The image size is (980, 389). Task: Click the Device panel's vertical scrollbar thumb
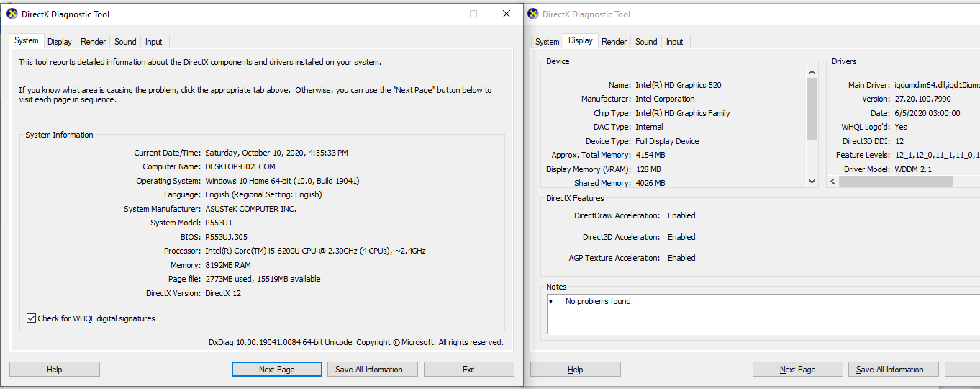pos(812,108)
